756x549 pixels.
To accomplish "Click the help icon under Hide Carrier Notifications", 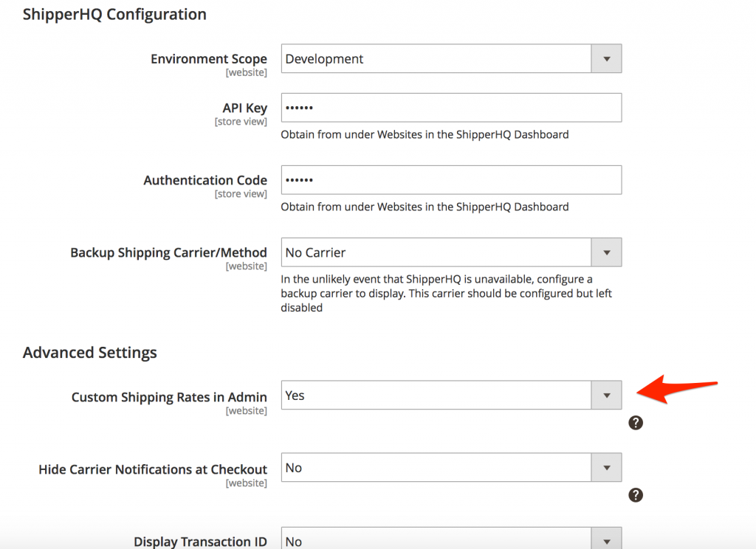I will pos(635,495).
